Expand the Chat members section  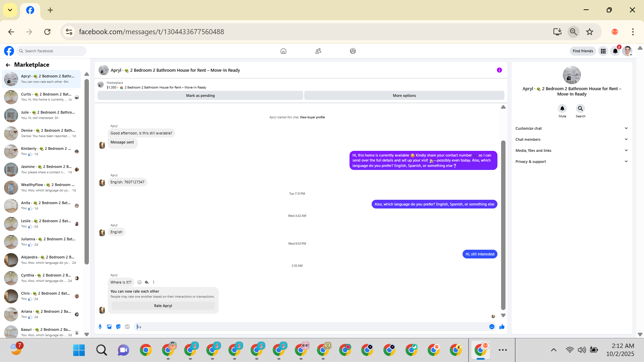[571, 139]
